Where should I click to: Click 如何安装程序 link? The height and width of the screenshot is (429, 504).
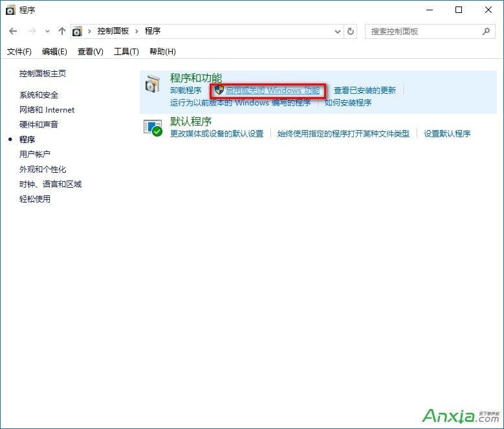348,103
